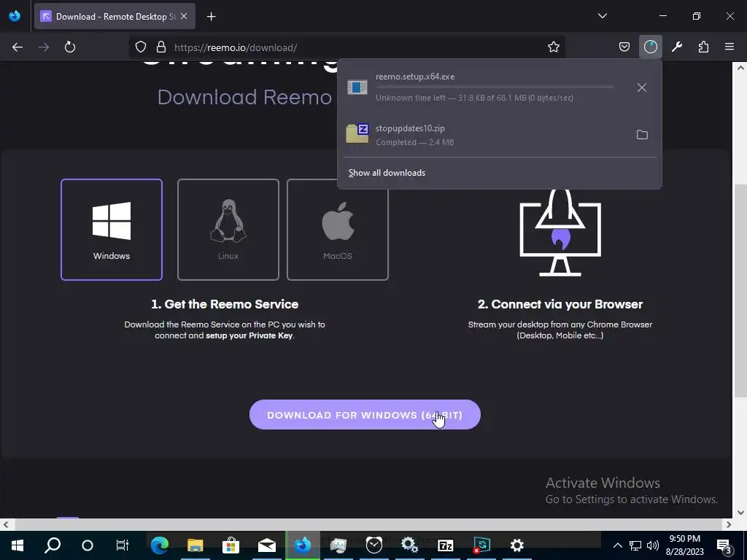This screenshot has height=560, width=747.
Task: Open File Explorer from the taskbar
Action: 196,545
